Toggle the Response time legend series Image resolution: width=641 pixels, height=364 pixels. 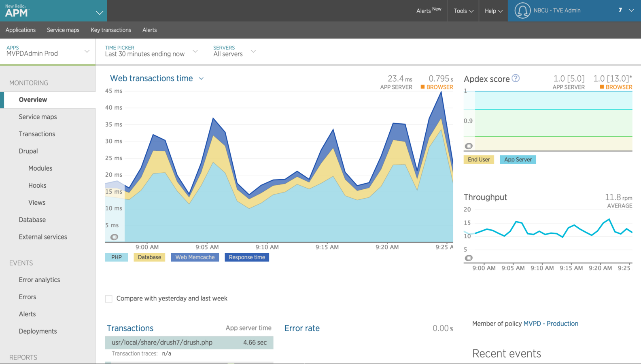coord(247,257)
